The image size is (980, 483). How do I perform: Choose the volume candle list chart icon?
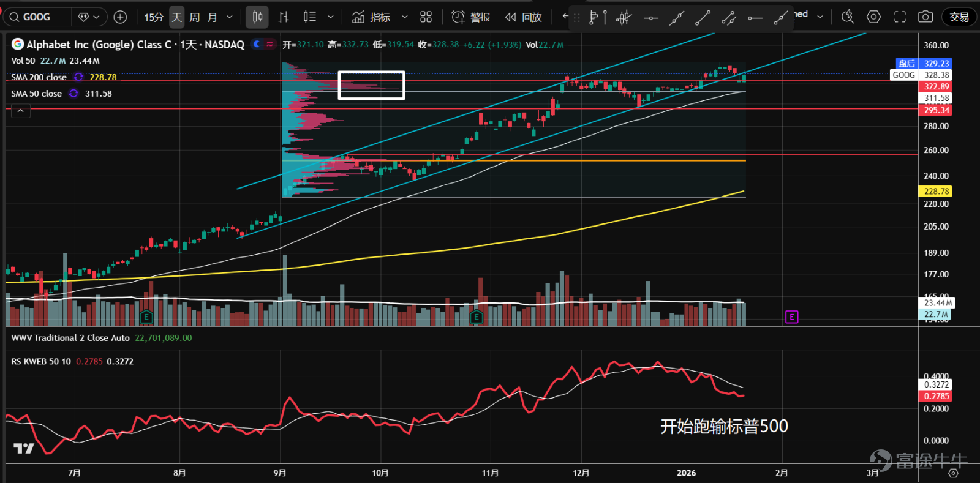click(310, 17)
